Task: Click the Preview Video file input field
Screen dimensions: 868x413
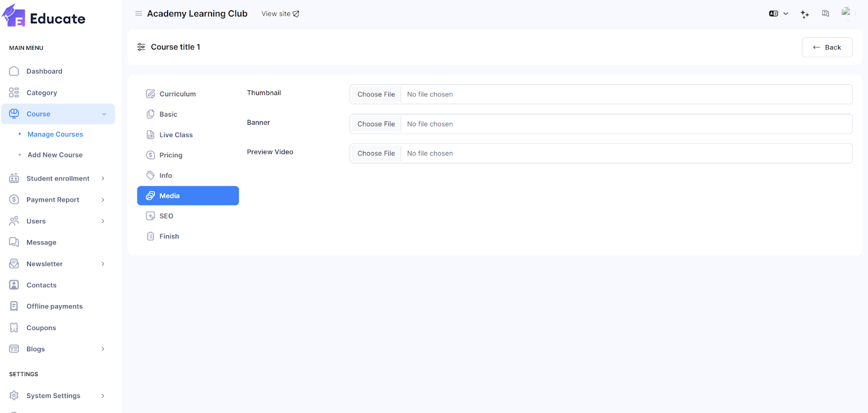Action: tap(601, 153)
